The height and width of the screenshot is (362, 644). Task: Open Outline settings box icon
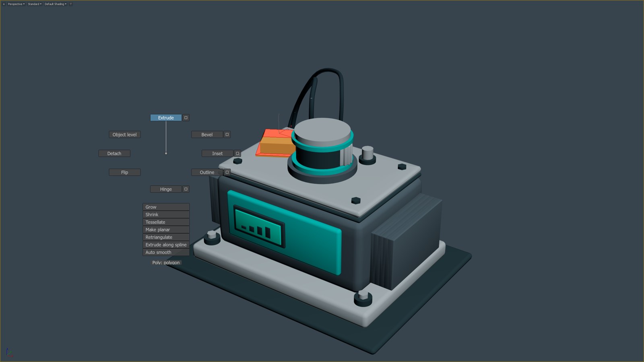227,173
